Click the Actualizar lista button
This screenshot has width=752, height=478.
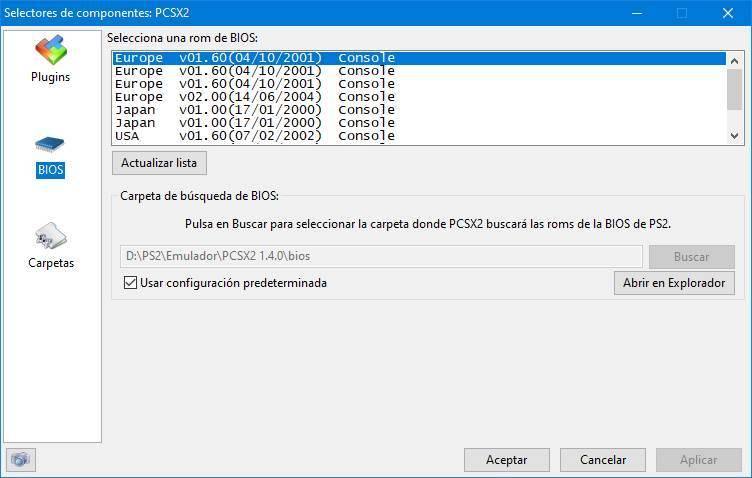coord(159,163)
